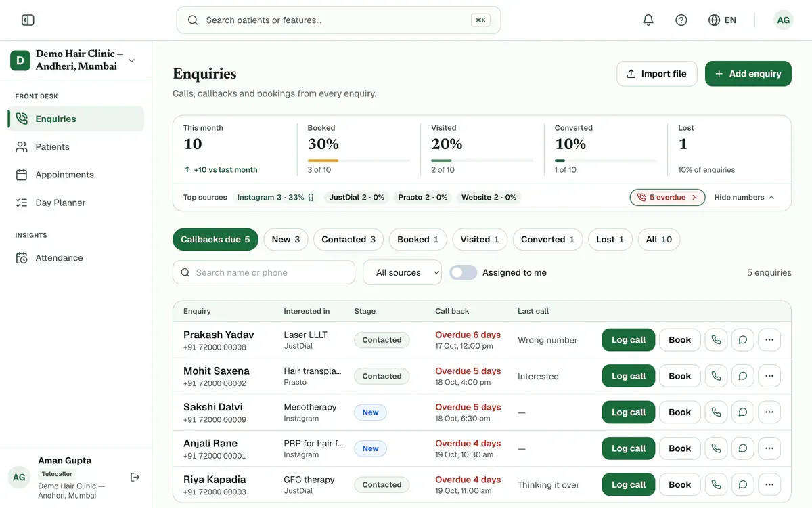Open the help question mark icon

(x=681, y=20)
